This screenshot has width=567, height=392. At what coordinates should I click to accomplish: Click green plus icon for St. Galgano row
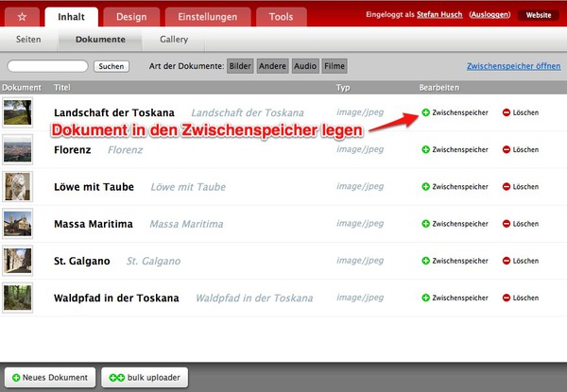pyautogui.click(x=426, y=261)
